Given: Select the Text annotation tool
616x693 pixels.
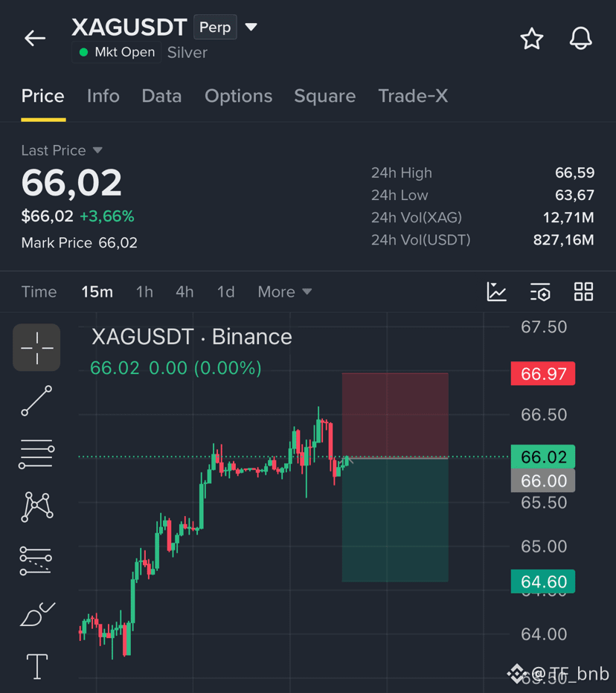Looking at the screenshot, I should tap(37, 666).
